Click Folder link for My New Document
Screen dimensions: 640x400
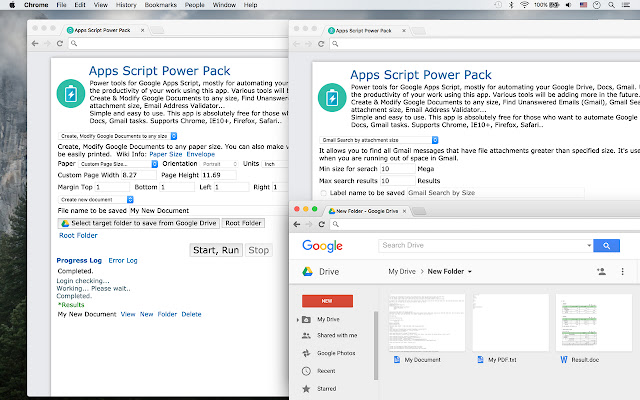(x=167, y=314)
